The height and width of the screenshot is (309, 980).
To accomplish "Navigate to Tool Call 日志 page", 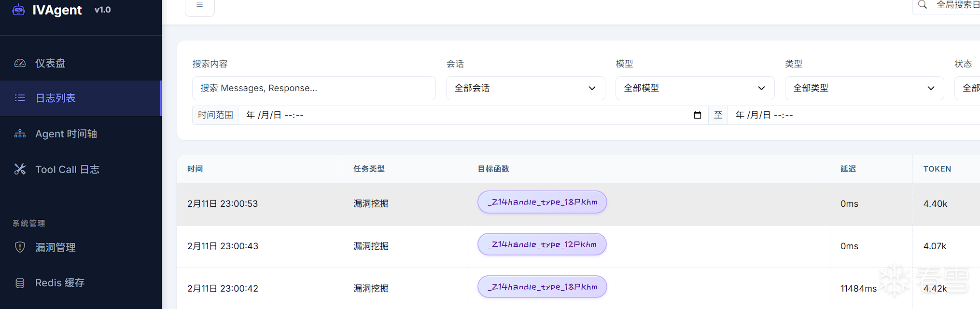I will pos(67,169).
